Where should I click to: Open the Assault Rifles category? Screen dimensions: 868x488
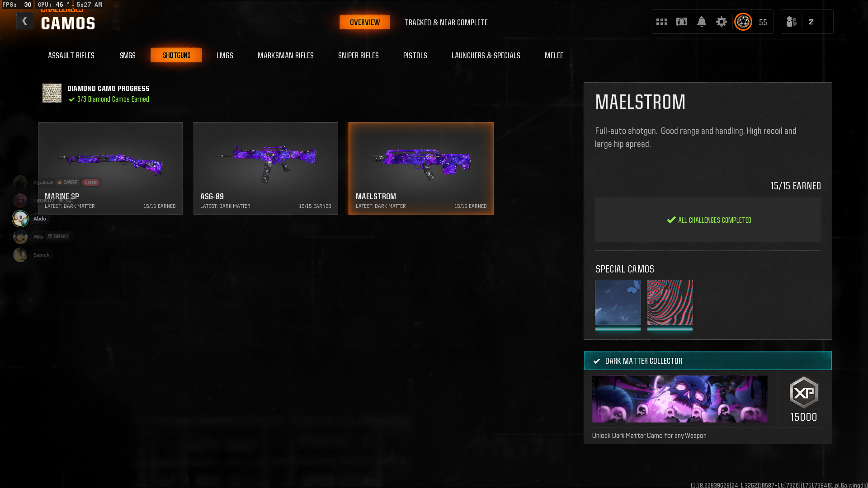pyautogui.click(x=71, y=55)
